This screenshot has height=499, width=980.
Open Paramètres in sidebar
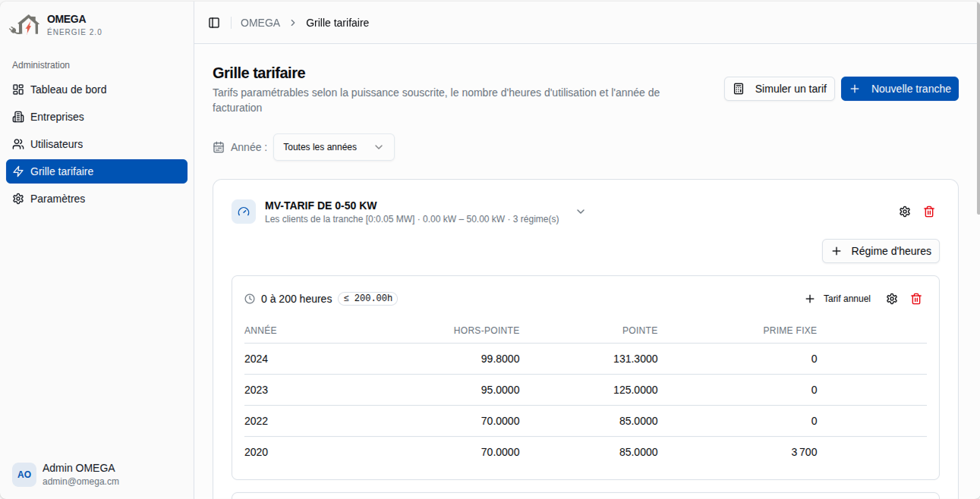point(96,199)
